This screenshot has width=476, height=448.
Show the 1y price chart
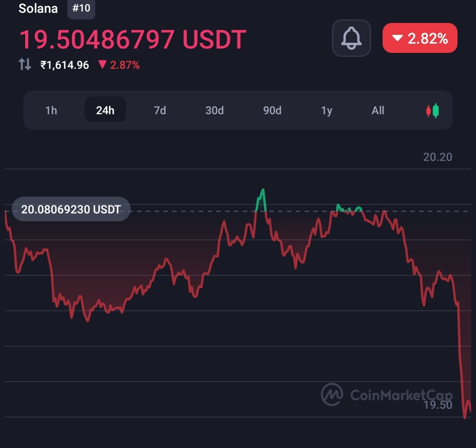point(327,110)
